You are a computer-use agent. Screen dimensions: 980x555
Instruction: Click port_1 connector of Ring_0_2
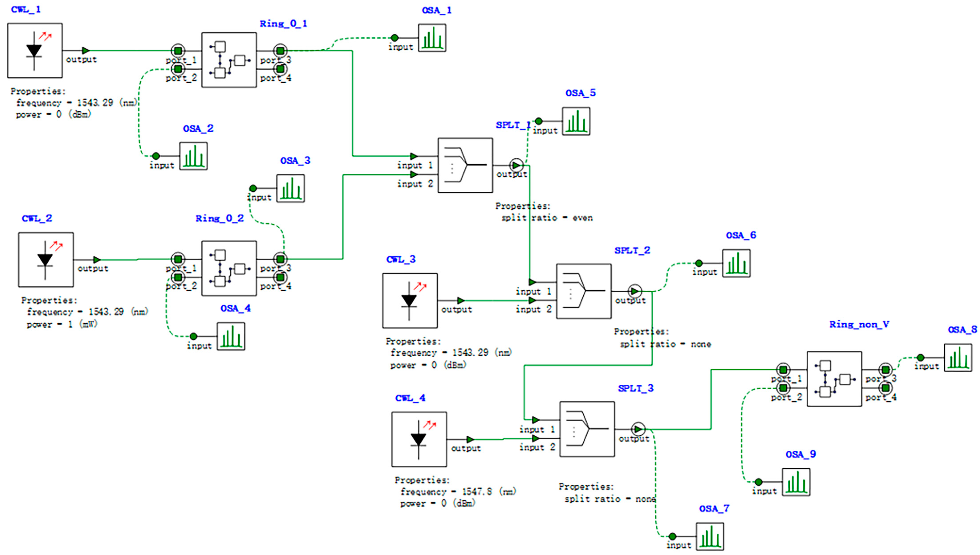178,259
